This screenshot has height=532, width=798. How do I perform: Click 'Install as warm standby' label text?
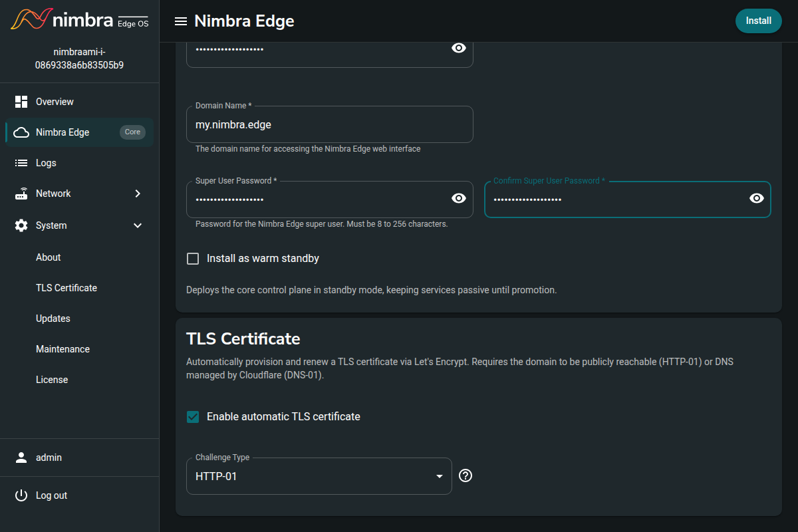pyautogui.click(x=263, y=259)
